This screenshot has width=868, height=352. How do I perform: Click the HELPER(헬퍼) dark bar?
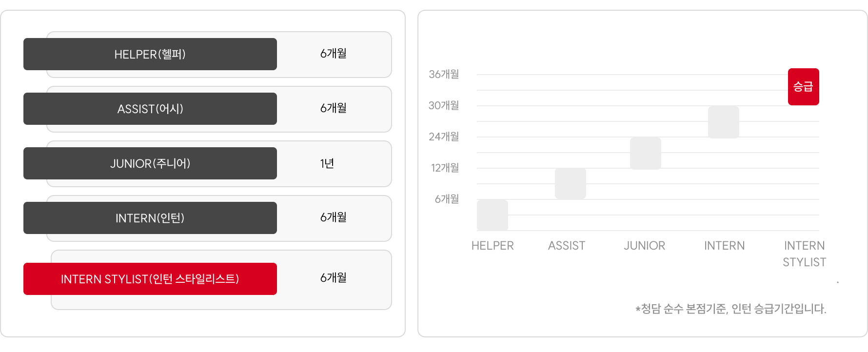150,54
